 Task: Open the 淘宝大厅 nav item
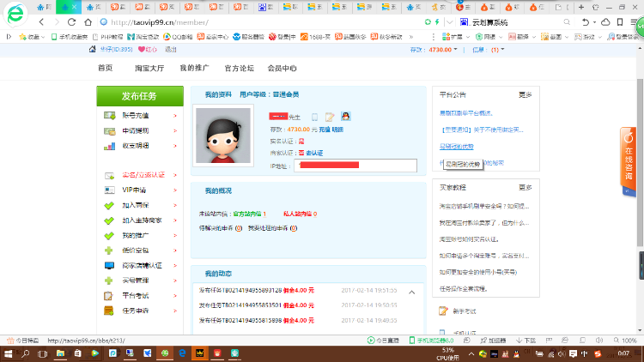point(149,68)
